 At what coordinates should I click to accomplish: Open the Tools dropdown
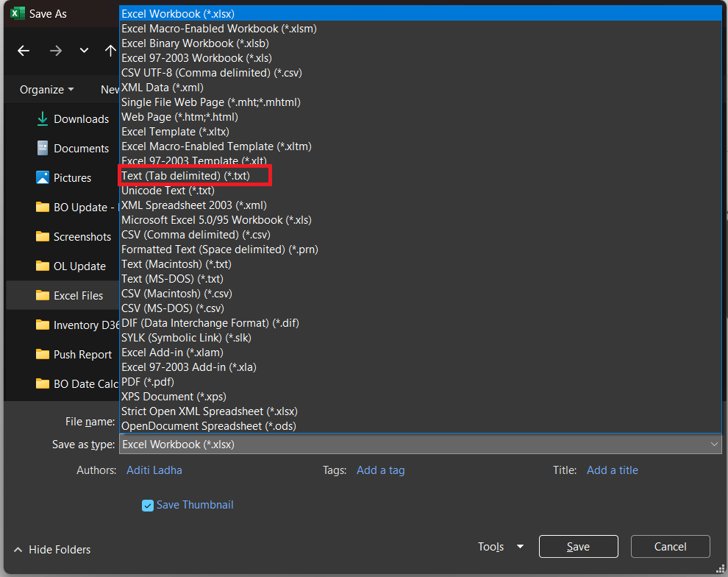click(x=501, y=547)
